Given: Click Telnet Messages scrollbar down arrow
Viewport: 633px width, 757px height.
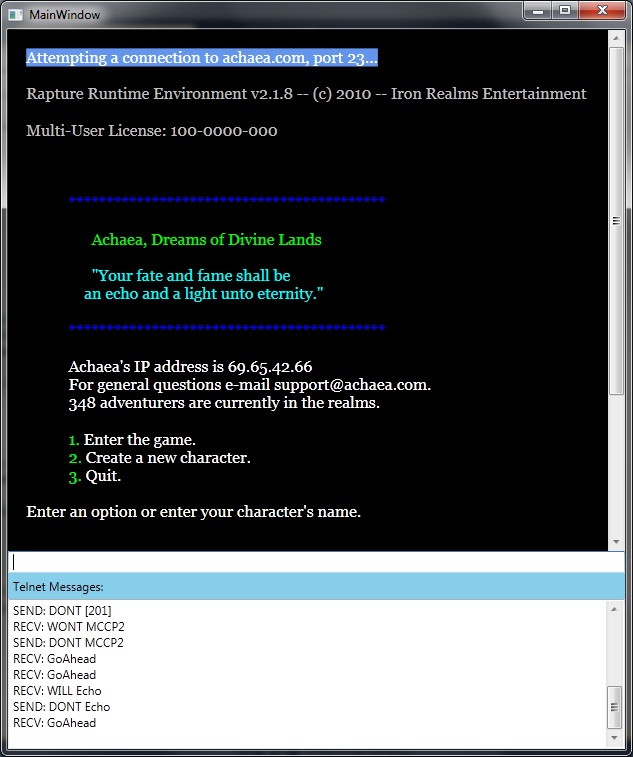Looking at the screenshot, I should click(x=614, y=738).
